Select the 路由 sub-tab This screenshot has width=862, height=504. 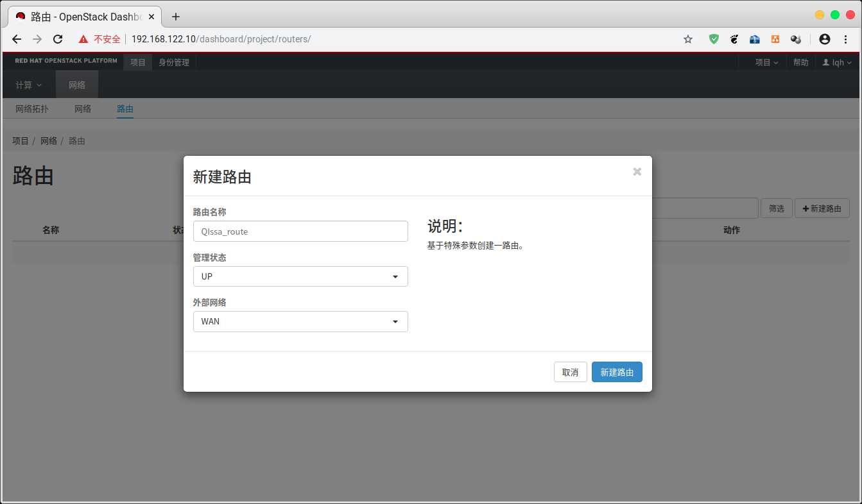[125, 109]
